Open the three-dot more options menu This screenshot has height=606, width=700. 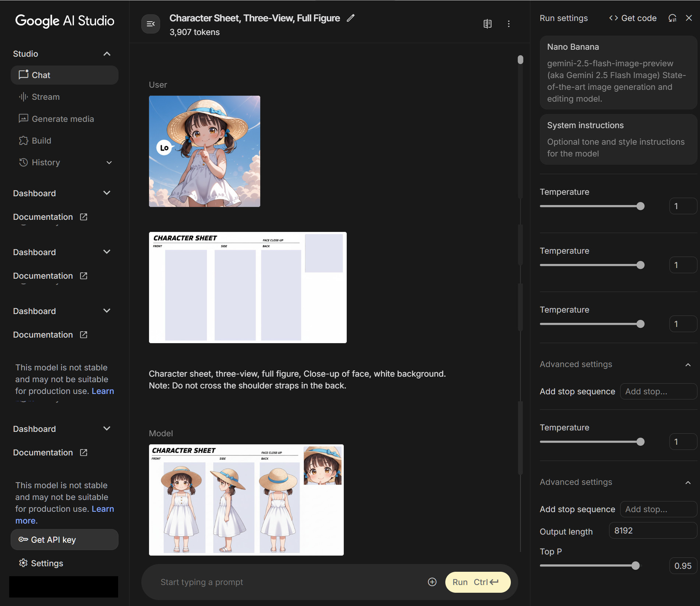point(509,24)
